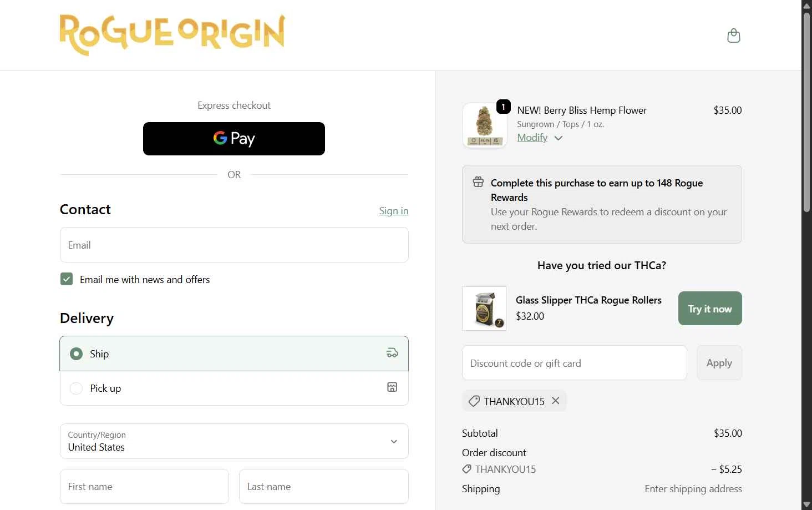Select the Ship delivery option
Viewport: 812px width, 510px height.
pyautogui.click(x=234, y=354)
